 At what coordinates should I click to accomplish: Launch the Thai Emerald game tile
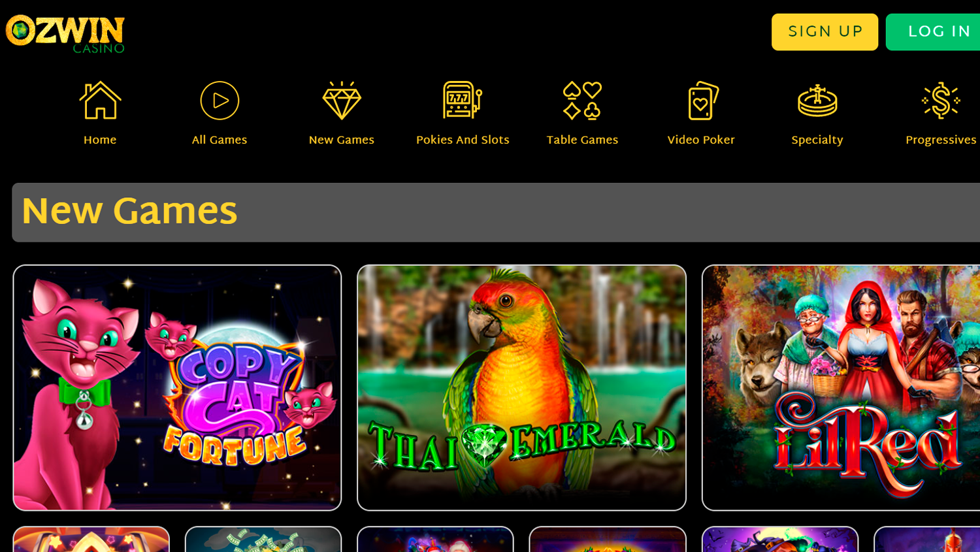tap(521, 387)
